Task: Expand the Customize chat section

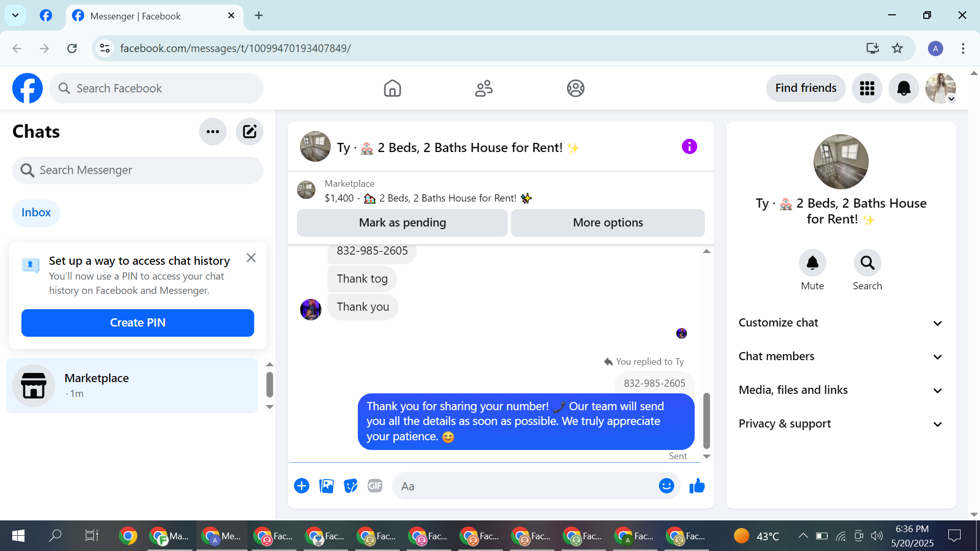Action: coord(840,323)
